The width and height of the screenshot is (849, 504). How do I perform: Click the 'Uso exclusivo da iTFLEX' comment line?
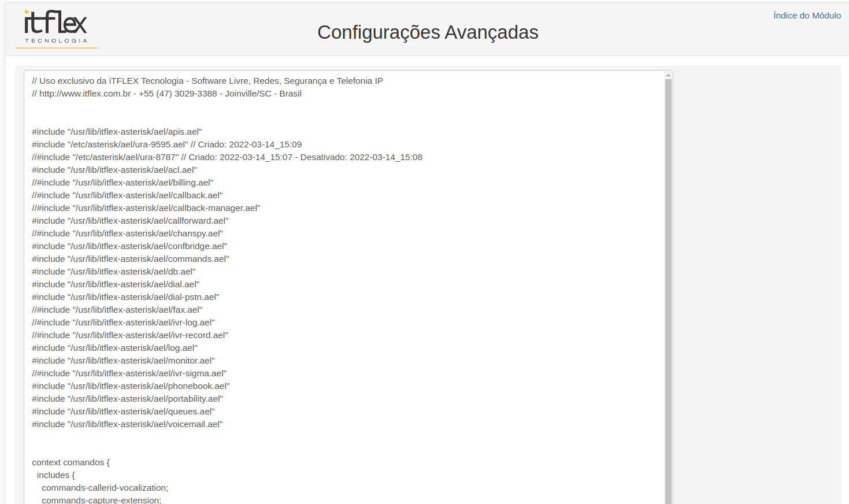(207, 81)
